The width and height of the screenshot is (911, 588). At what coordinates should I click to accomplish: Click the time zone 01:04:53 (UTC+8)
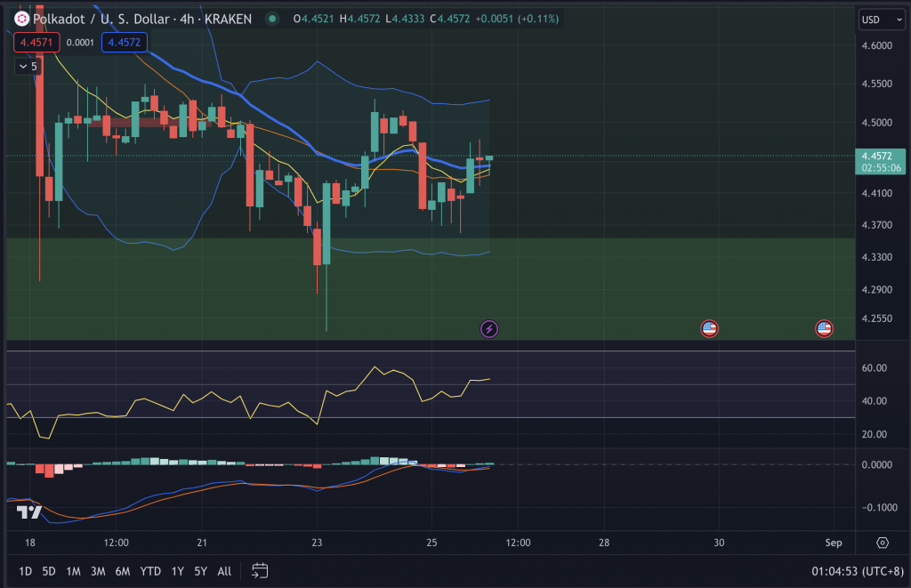click(858, 571)
